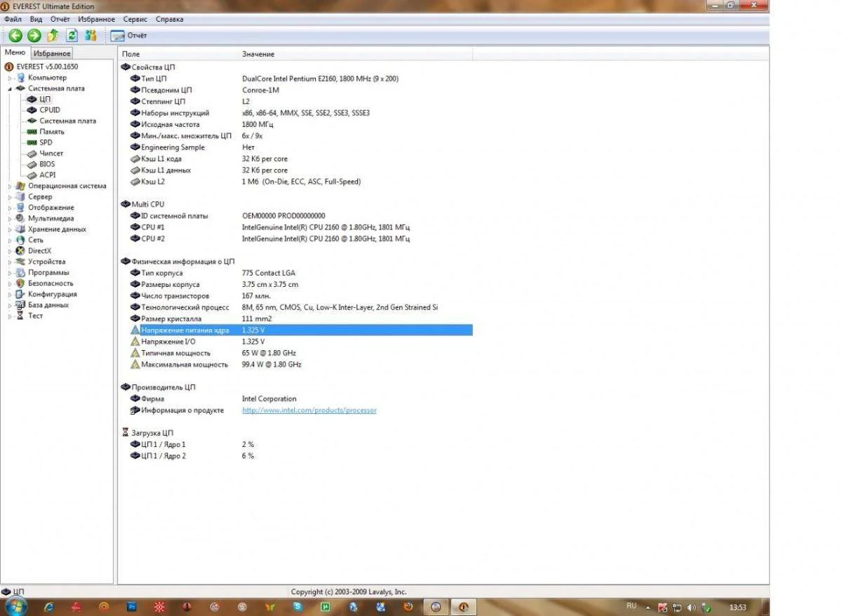Select the CPU #2 row

coord(300,239)
